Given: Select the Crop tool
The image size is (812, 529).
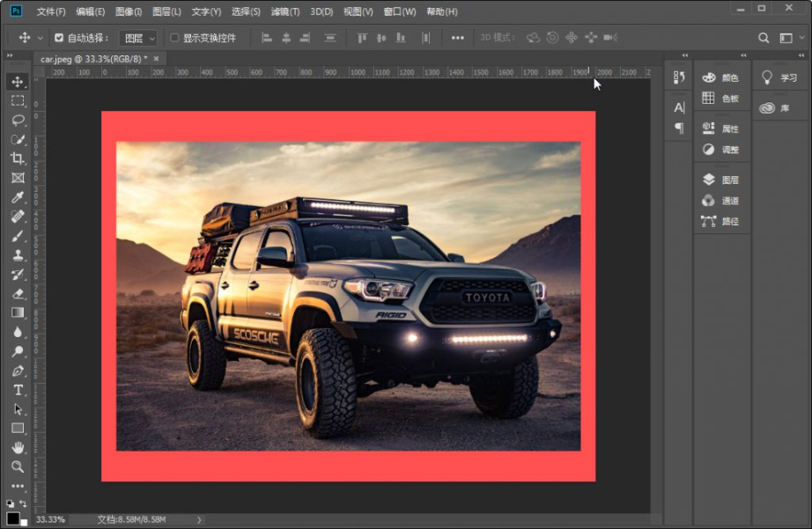Looking at the screenshot, I should 18,158.
